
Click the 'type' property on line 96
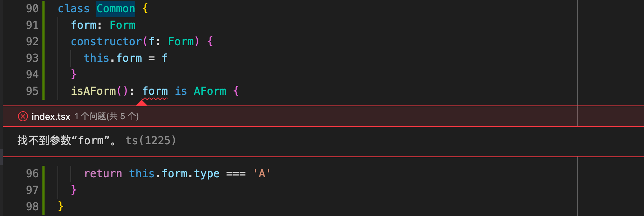coord(207,174)
